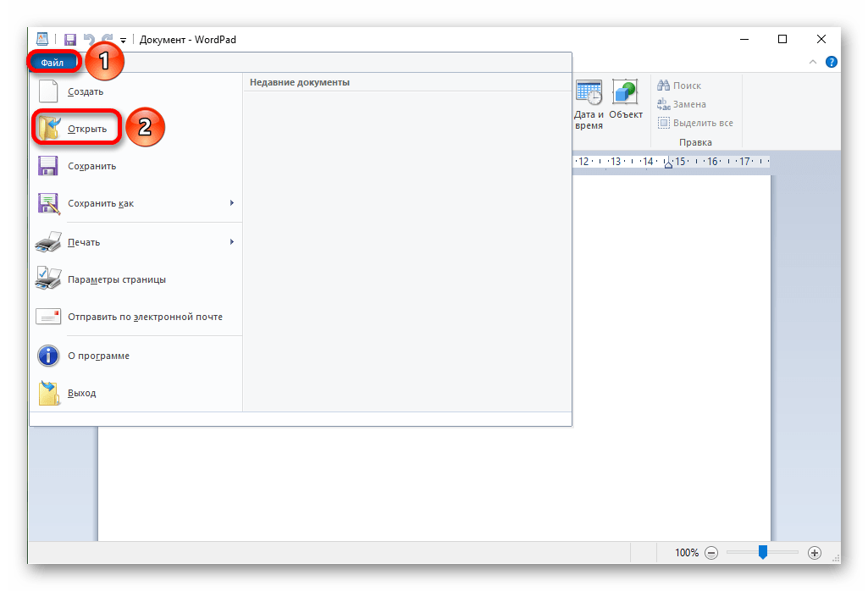Click the zoom out minus button
Viewport: 868px width, 591px height.
712,553
